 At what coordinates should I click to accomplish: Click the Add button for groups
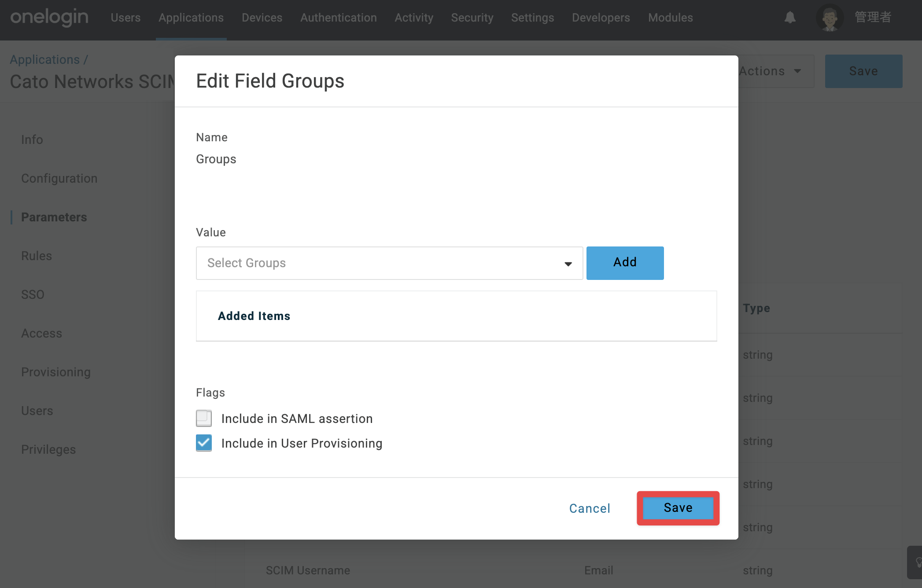tap(625, 263)
